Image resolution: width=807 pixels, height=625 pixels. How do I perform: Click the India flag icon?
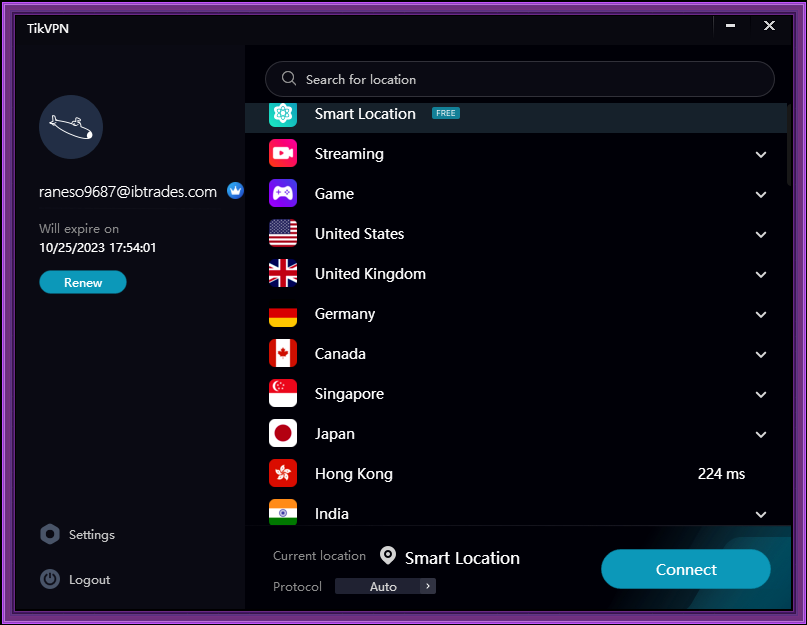283,512
